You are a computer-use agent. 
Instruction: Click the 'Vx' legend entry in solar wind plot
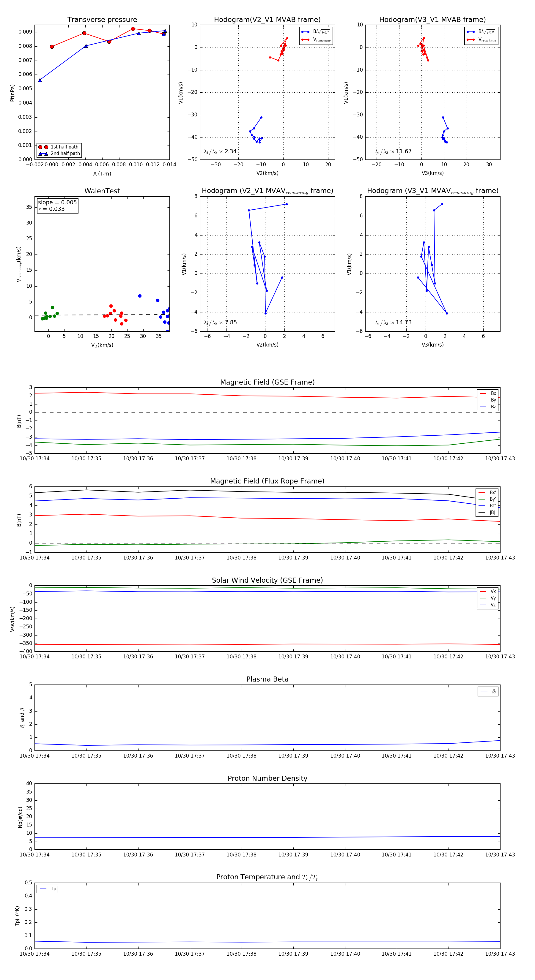coord(488,591)
